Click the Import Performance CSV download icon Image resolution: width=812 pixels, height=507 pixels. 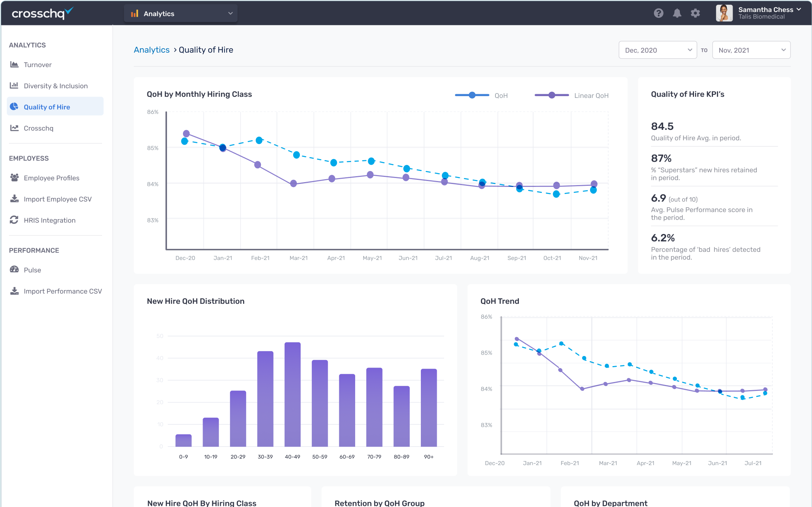coord(14,291)
